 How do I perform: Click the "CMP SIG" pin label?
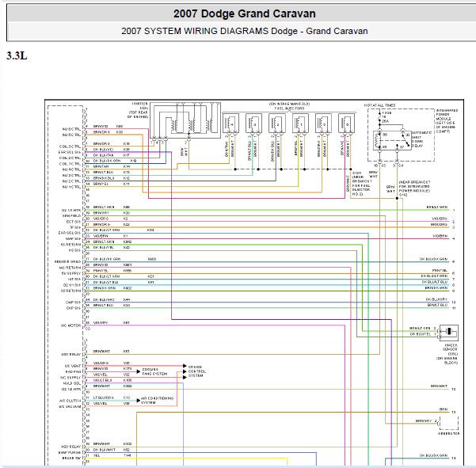(73, 302)
